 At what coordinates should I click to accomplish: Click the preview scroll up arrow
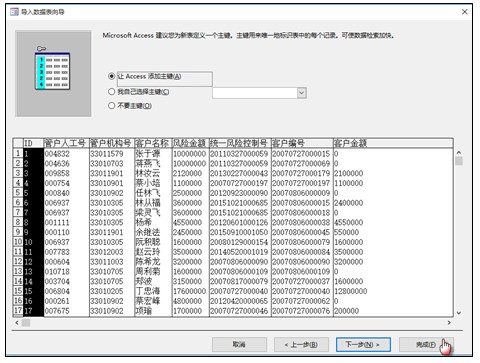[x=459, y=152]
